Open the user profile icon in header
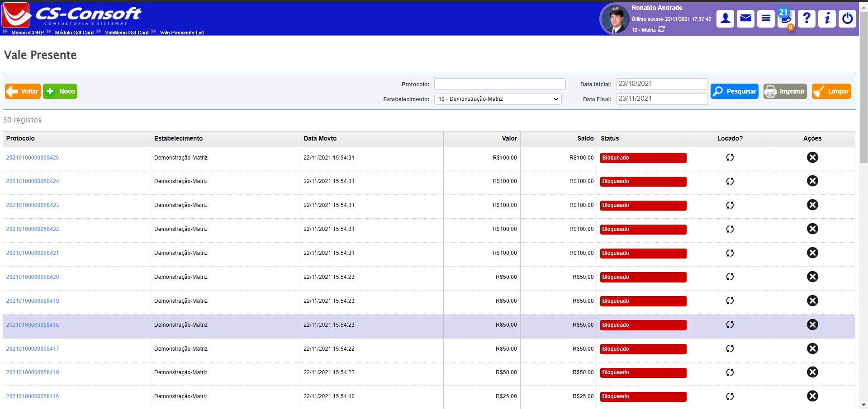Image resolution: width=868 pixels, height=409 pixels. click(x=725, y=19)
